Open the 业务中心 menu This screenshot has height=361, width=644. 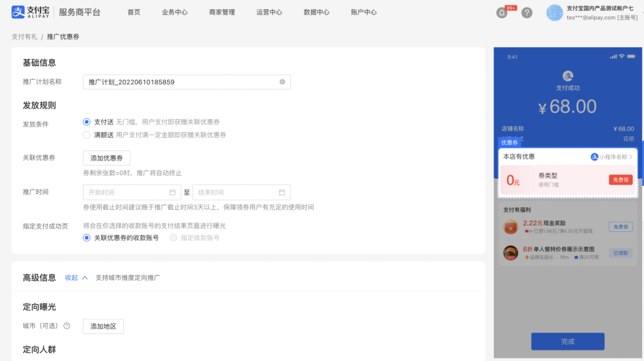(175, 13)
